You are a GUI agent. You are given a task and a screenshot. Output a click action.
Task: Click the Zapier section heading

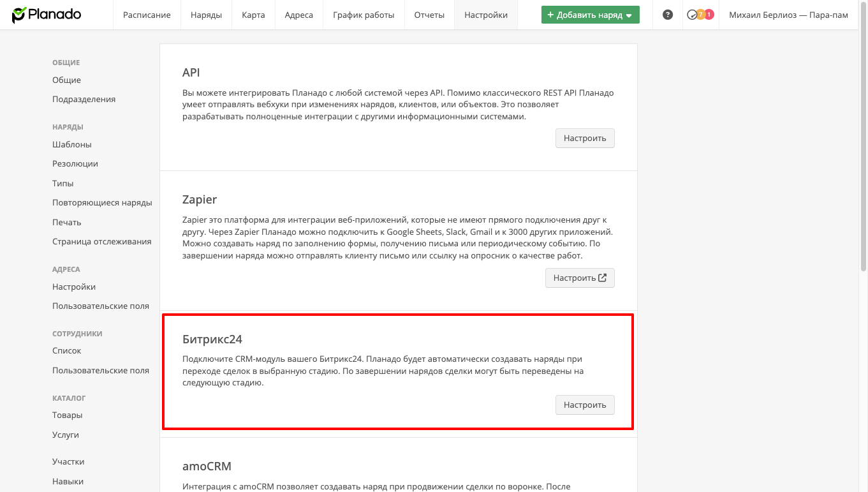coord(200,200)
